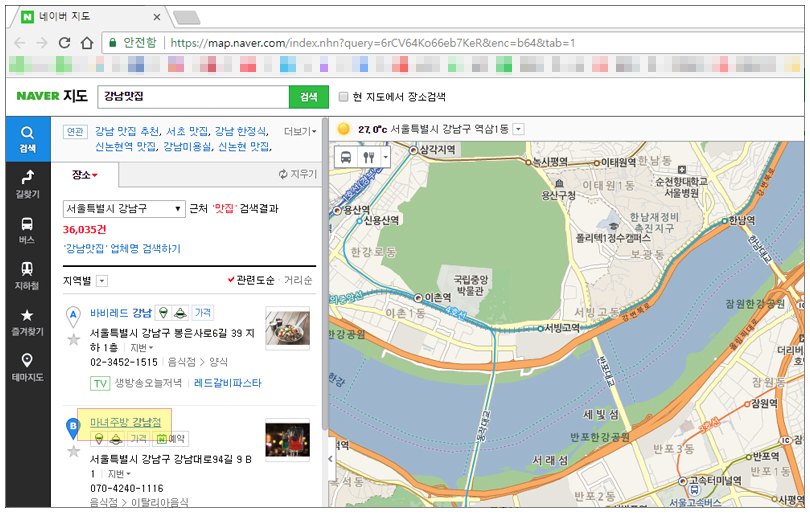The width and height of the screenshot is (810, 514).
Task: Click related search 서초 맛집
Action: (187, 131)
